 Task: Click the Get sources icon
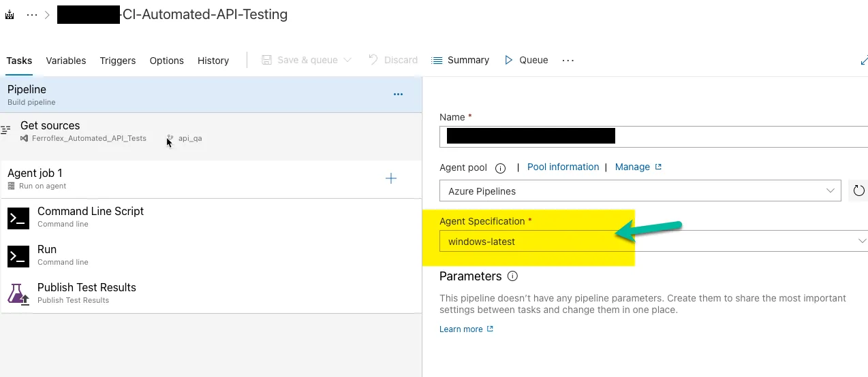6,129
